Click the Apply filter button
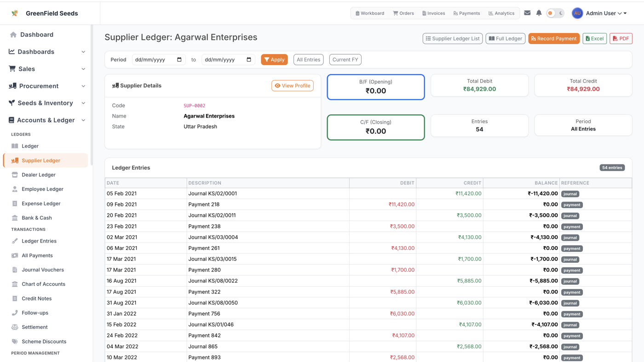The height and width of the screenshot is (362, 644). tap(274, 60)
